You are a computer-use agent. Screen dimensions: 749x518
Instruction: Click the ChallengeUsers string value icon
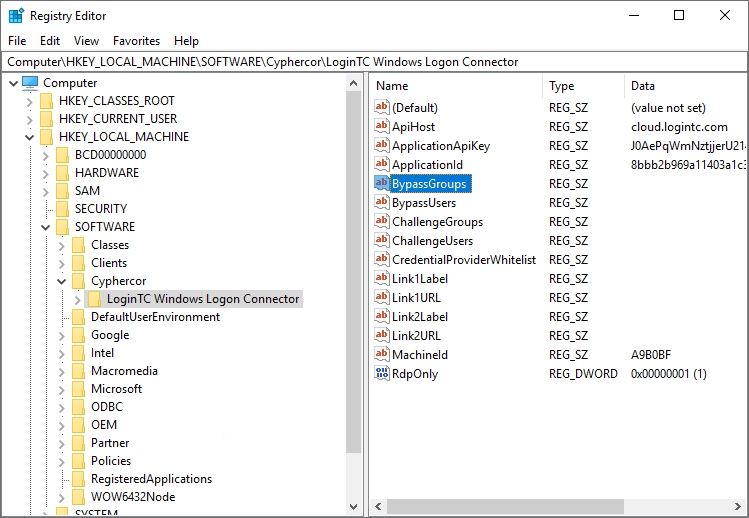[x=382, y=240]
